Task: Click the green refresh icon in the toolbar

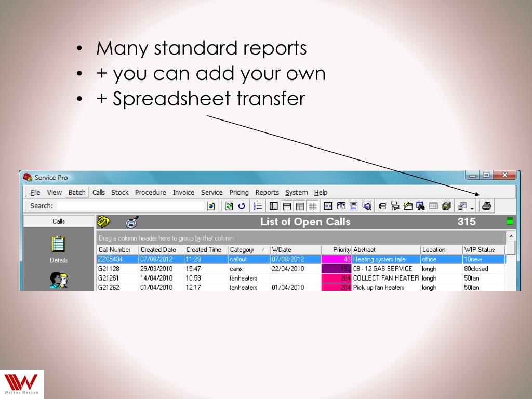Action: click(229, 206)
